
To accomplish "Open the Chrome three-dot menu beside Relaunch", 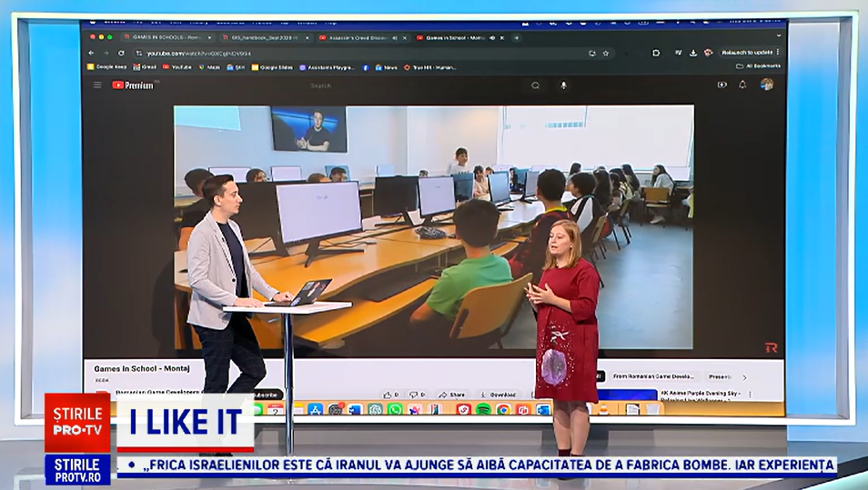I will click(778, 53).
